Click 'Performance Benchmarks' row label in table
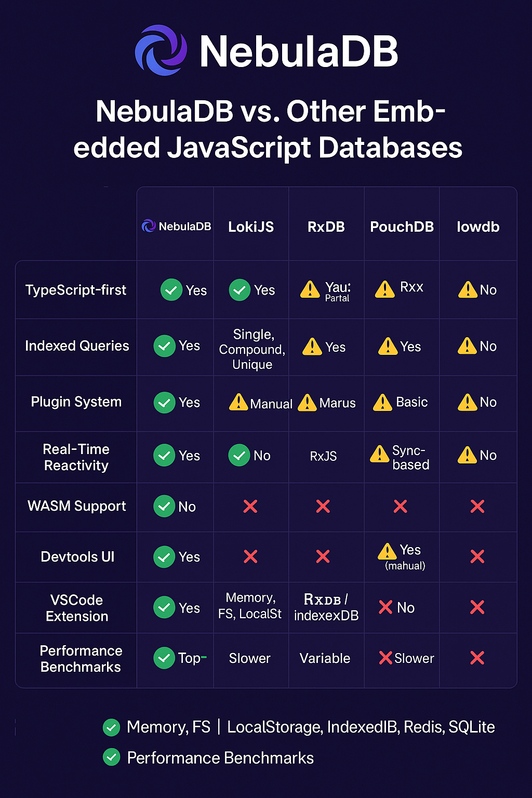The width and height of the screenshot is (532, 798). 81,659
